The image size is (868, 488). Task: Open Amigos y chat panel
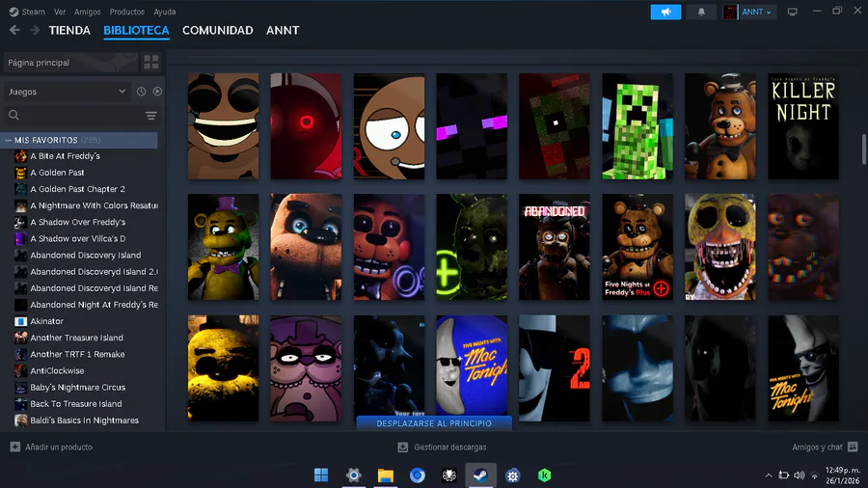point(825,447)
